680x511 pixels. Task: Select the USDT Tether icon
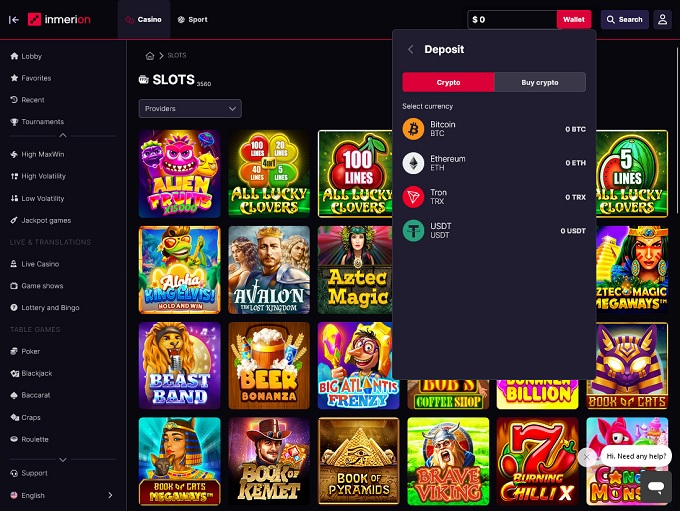413,230
